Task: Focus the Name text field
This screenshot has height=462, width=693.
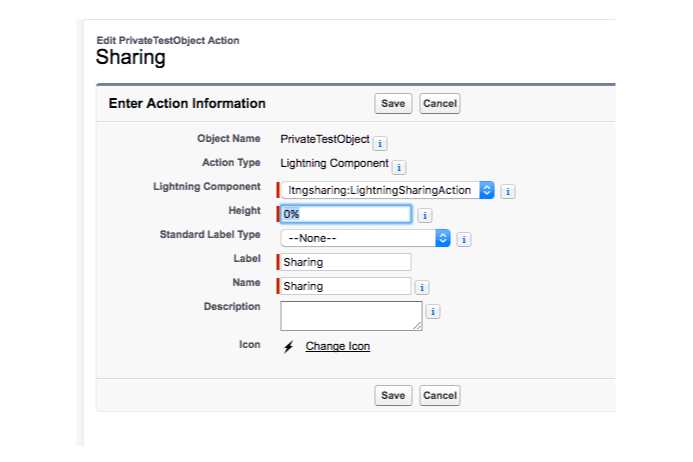Action: (346, 286)
